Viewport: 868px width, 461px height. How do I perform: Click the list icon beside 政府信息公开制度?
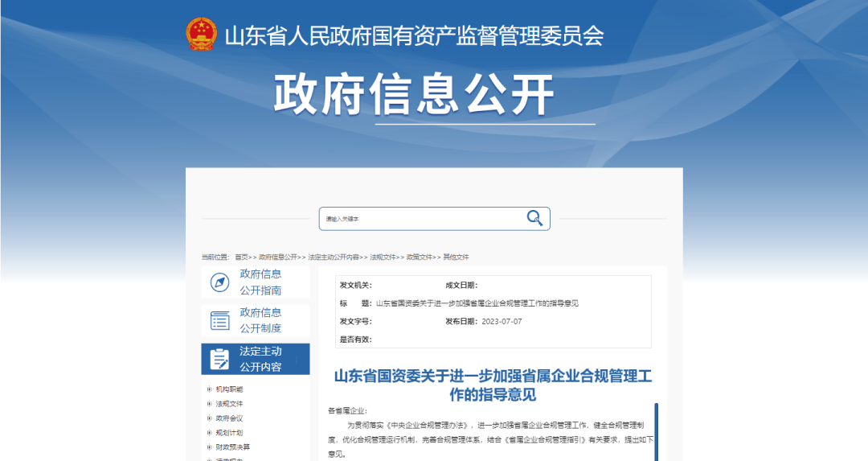tap(219, 321)
